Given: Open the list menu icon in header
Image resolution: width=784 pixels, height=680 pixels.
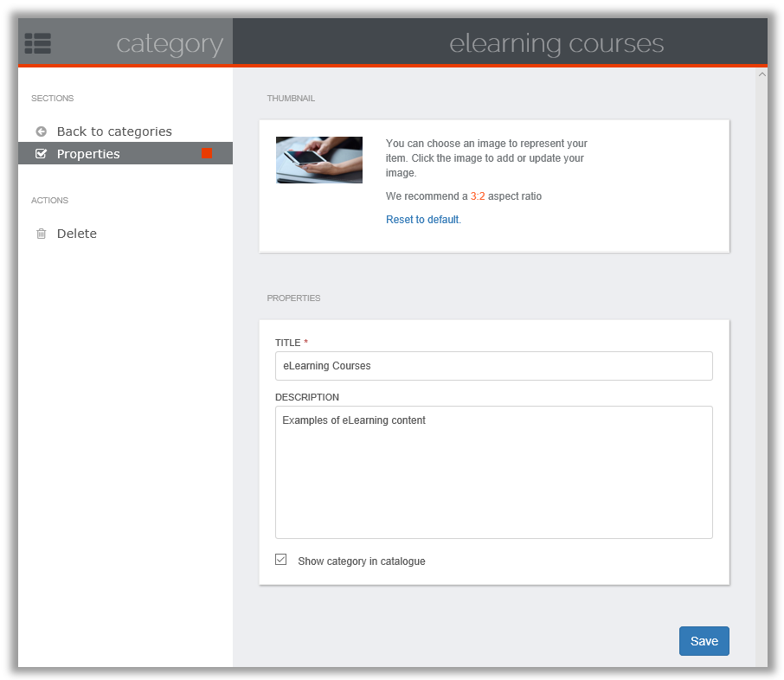Looking at the screenshot, I should [38, 43].
